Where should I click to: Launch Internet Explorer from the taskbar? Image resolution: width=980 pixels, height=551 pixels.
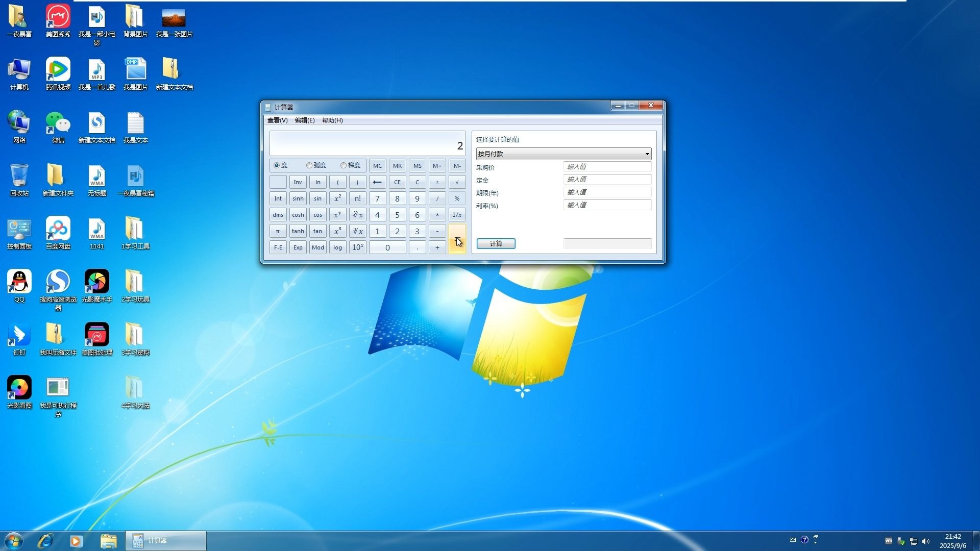tap(45, 541)
